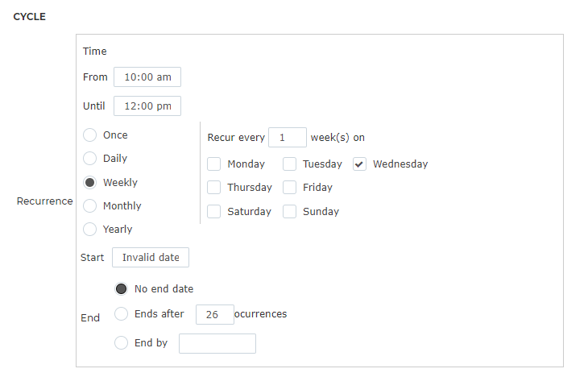This screenshot has width=588, height=377.
Task: Select the Weekly radio button
Action: pos(89,183)
